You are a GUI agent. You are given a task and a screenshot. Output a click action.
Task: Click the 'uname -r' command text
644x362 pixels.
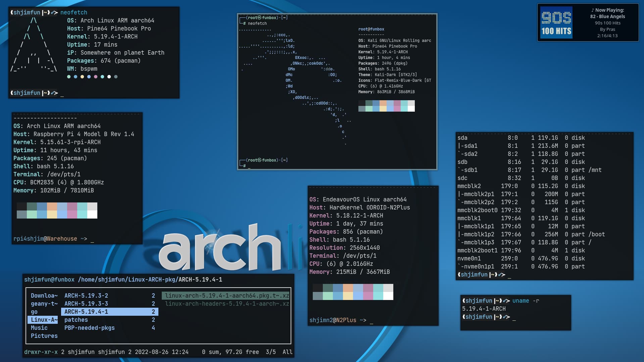[526, 301]
